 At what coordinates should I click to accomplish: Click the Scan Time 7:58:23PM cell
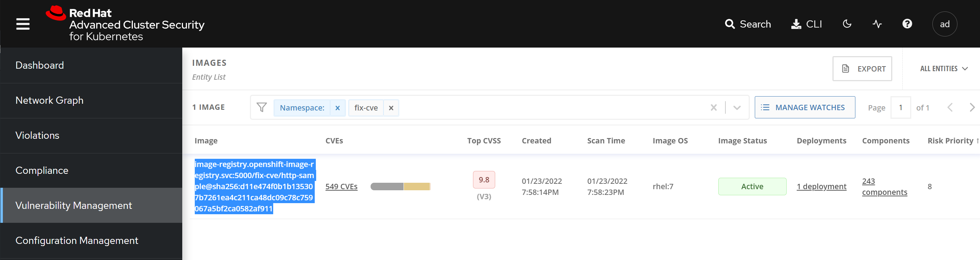pyautogui.click(x=607, y=187)
